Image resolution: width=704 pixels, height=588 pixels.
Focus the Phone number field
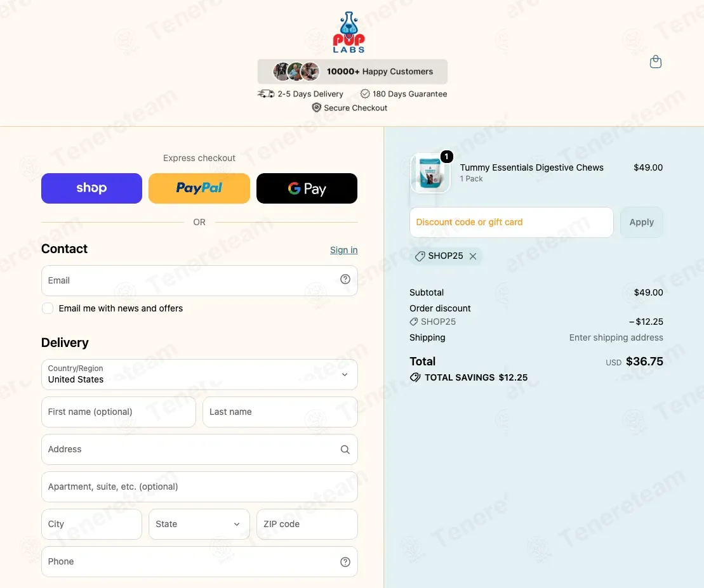coord(199,561)
